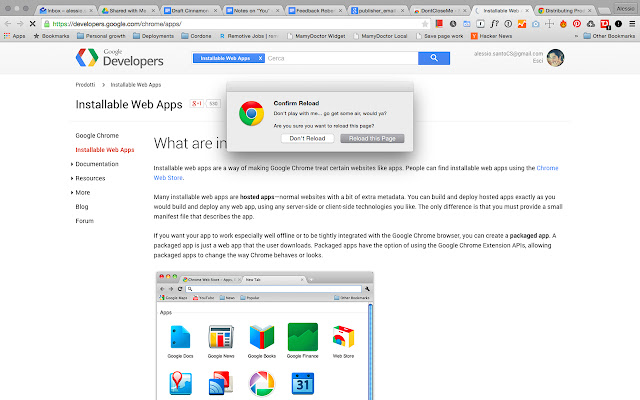Click Reload this Page button
This screenshot has width=640, height=400.
372,138
